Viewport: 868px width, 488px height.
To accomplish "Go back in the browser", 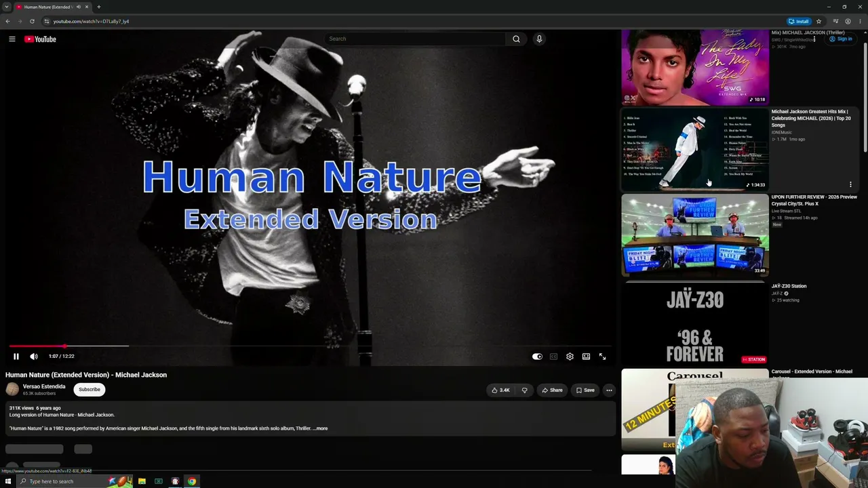I will [x=7, y=21].
